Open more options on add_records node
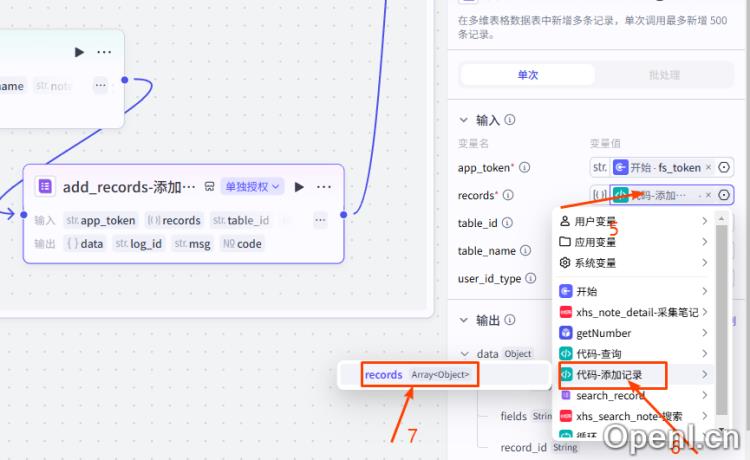Screen dimensions: 750x460 point(324,187)
